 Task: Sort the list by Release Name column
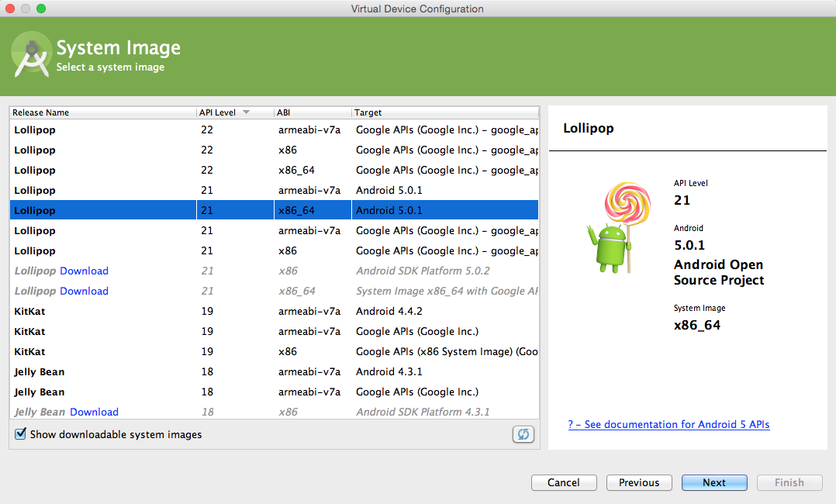[x=103, y=112]
